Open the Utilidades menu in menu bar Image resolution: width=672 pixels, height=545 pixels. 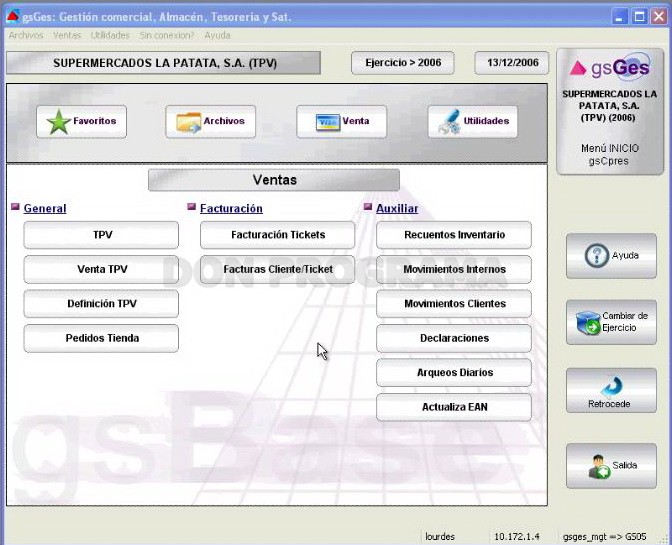pos(110,35)
